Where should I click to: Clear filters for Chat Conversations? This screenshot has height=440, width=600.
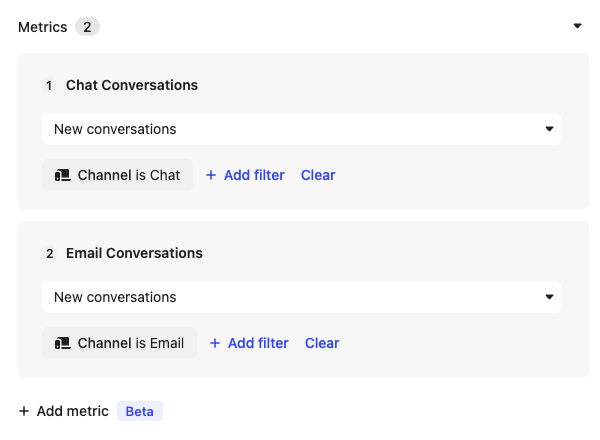(318, 175)
